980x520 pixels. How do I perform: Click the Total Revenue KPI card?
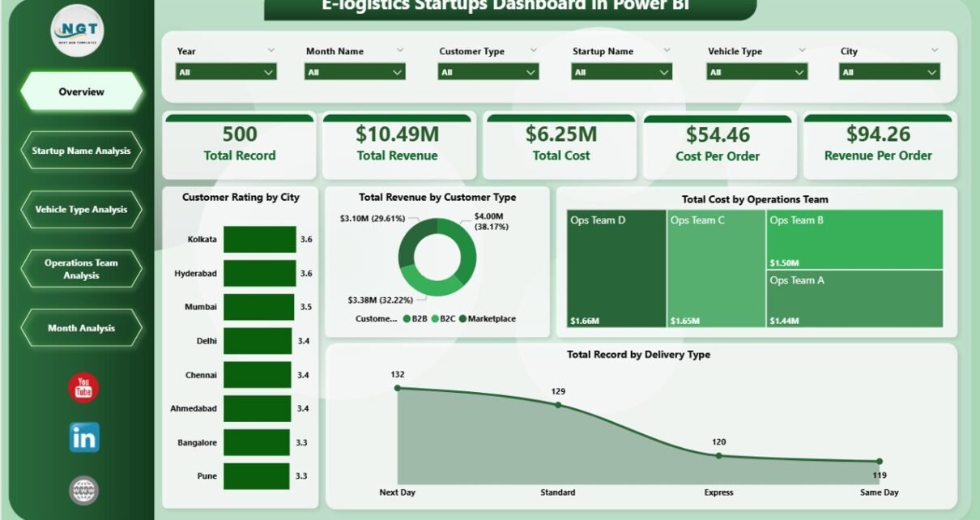click(x=397, y=146)
